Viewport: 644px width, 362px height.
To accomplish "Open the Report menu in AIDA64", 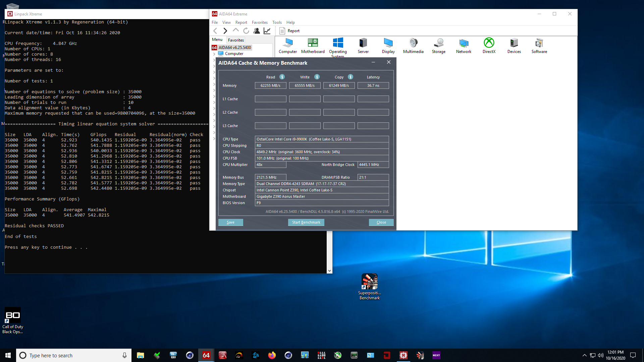I will (241, 22).
